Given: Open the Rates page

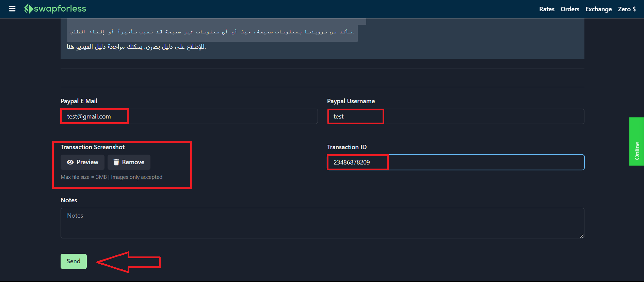Looking at the screenshot, I should [x=547, y=9].
